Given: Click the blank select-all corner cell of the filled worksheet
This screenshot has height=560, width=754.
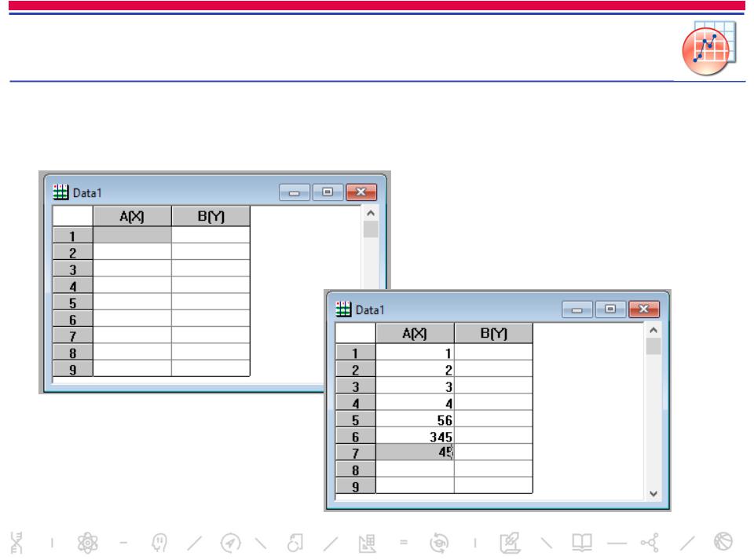Looking at the screenshot, I should point(355,334).
